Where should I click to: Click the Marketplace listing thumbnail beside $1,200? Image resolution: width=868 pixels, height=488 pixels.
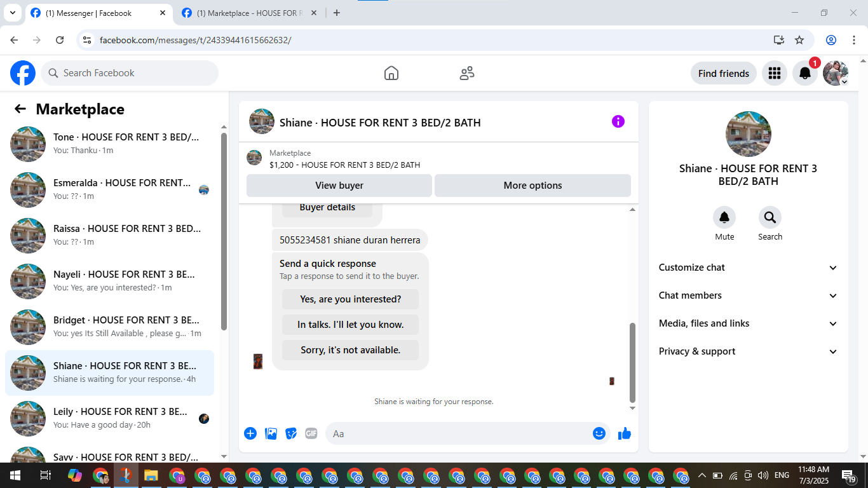(254, 158)
